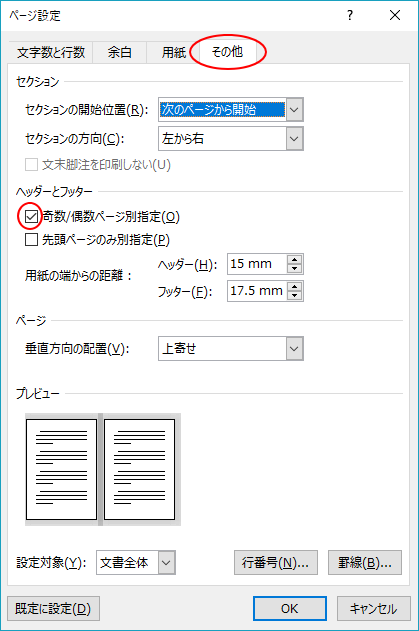
Task: Open the 余白 tab
Action: pos(120,52)
